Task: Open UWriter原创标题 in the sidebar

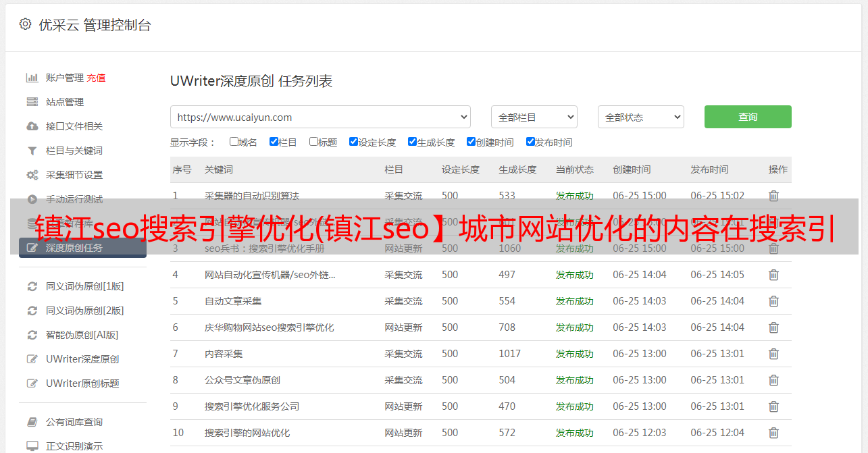Action: (82, 383)
